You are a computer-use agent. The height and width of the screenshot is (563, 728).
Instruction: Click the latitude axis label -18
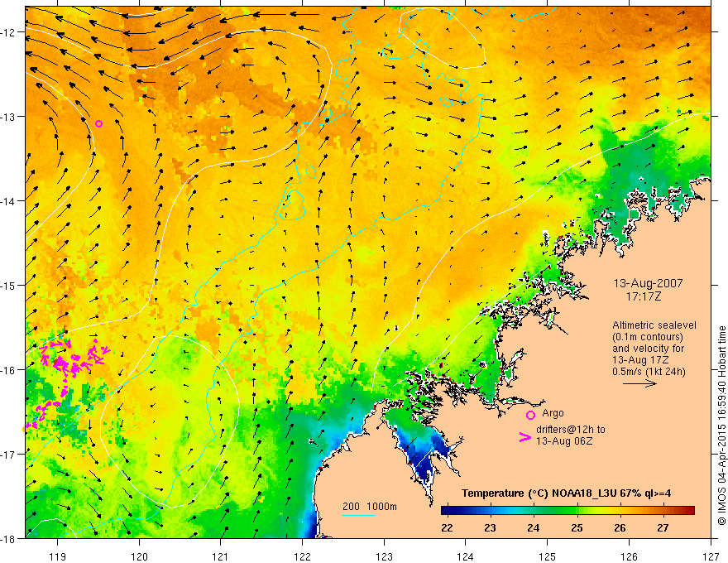tap(9, 539)
